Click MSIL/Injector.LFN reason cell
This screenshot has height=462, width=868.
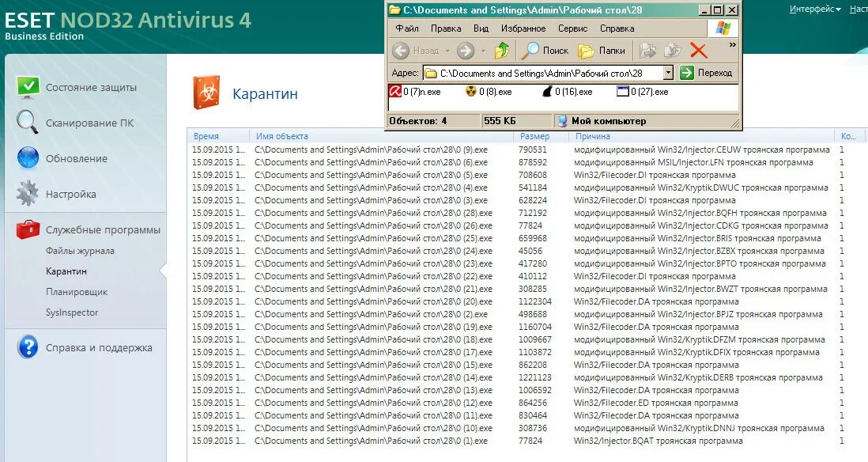tap(693, 162)
